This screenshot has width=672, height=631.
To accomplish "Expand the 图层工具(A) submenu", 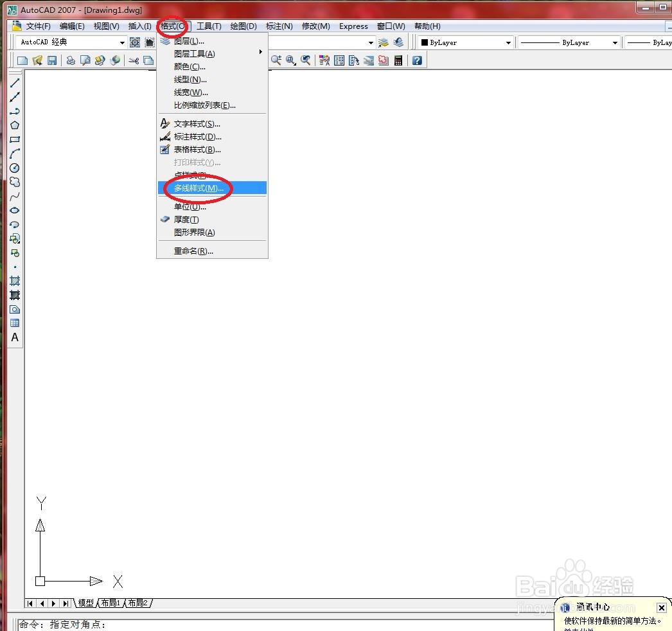I will click(212, 53).
